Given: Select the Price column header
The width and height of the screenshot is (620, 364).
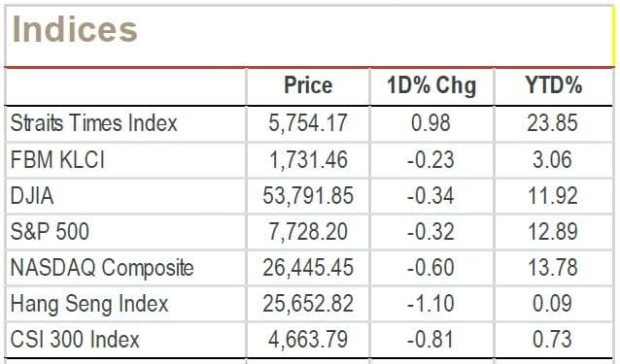Looking at the screenshot, I should coord(308,84).
